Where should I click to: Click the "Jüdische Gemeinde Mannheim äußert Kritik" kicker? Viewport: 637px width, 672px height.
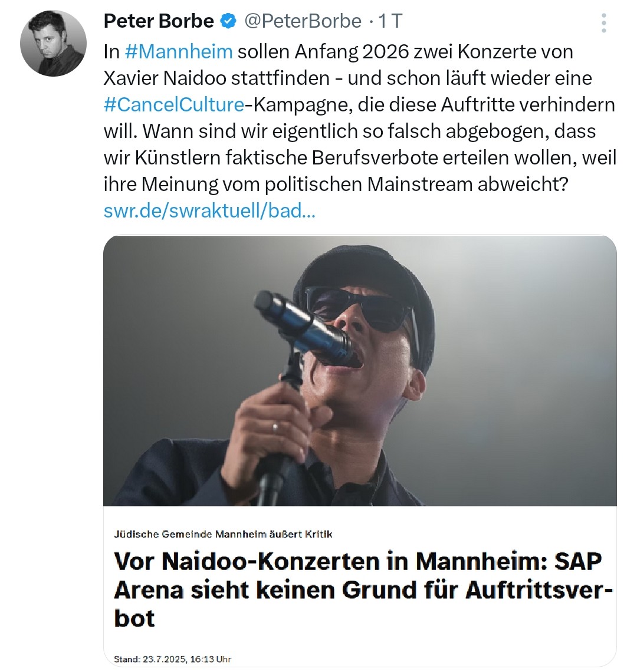pyautogui.click(x=224, y=534)
